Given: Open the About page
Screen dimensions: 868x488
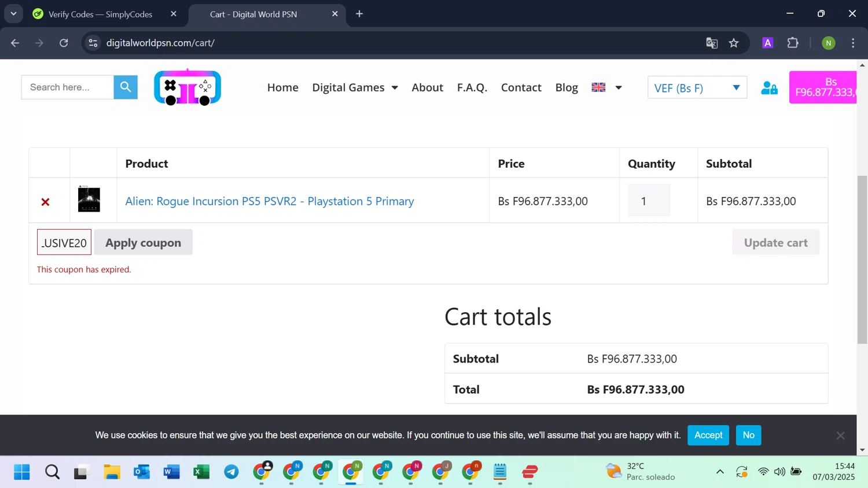Looking at the screenshot, I should coord(427,87).
